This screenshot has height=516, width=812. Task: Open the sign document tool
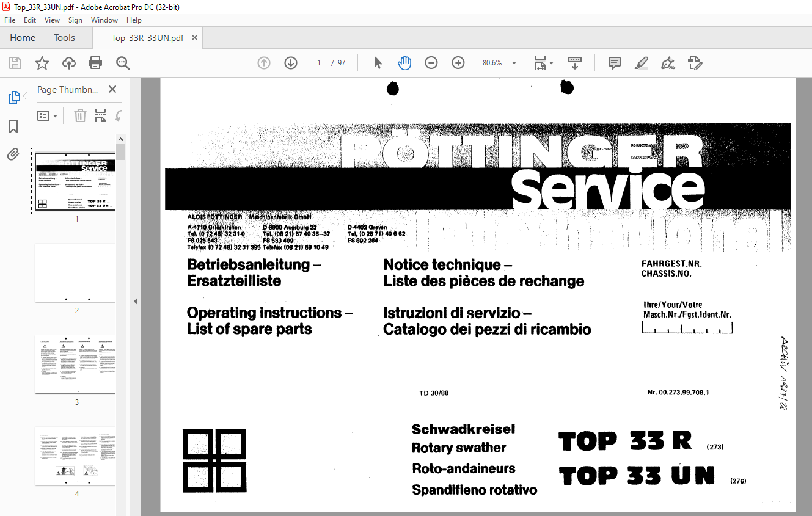click(x=668, y=63)
